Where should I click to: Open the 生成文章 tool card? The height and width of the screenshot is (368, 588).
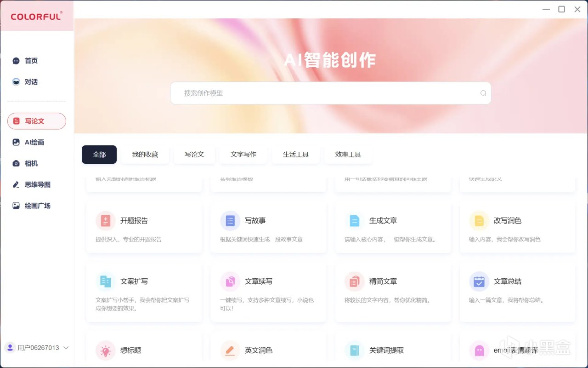(393, 227)
